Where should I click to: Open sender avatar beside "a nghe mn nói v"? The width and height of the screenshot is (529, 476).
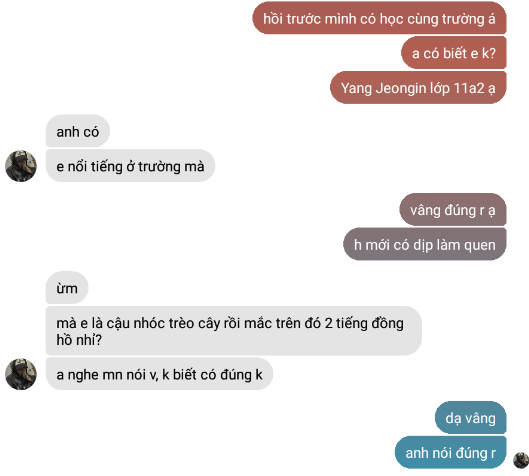(21, 374)
